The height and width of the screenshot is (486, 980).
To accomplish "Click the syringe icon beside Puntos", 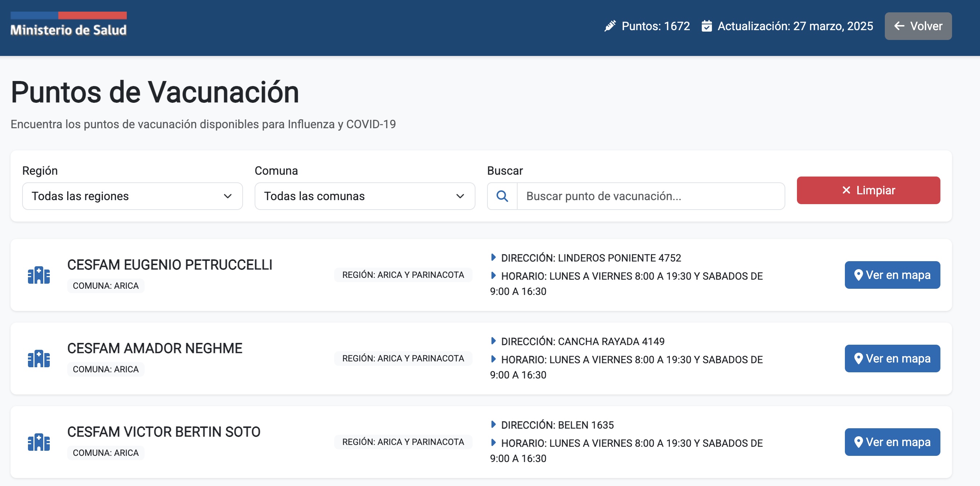I will [x=610, y=26].
